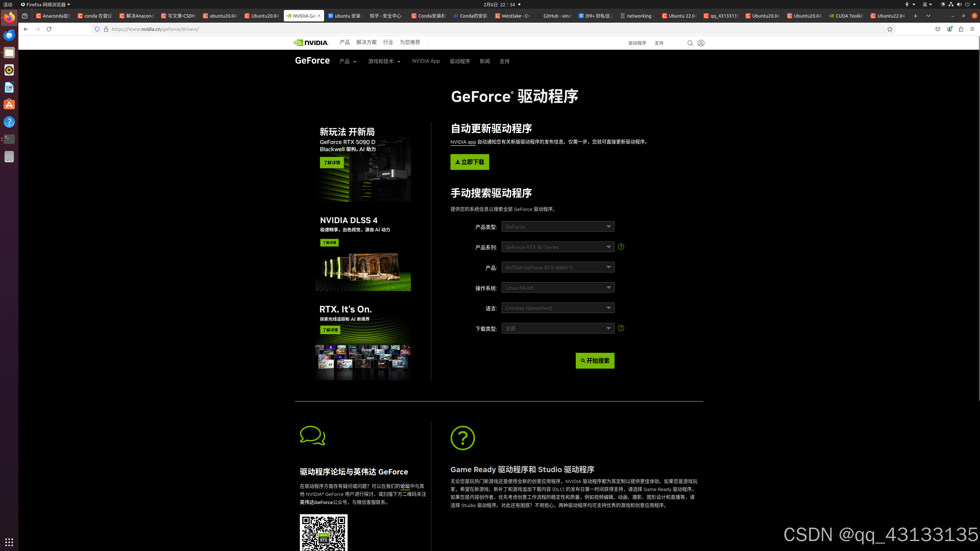This screenshot has height=551, width=980.
Task: Open the 活动 activities overview
Action: [8, 5]
